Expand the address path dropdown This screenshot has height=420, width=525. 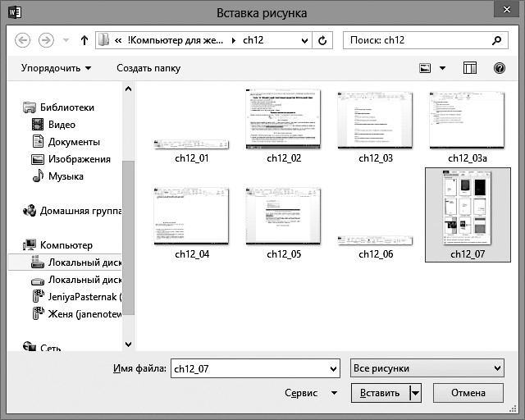[x=304, y=40]
